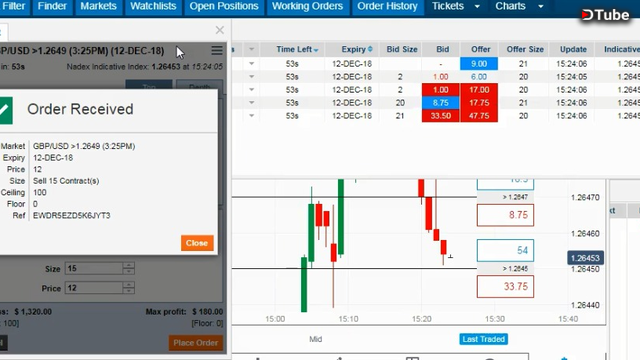640x360 pixels.
Task: Open the Watchlists tab
Action: pos(153,7)
